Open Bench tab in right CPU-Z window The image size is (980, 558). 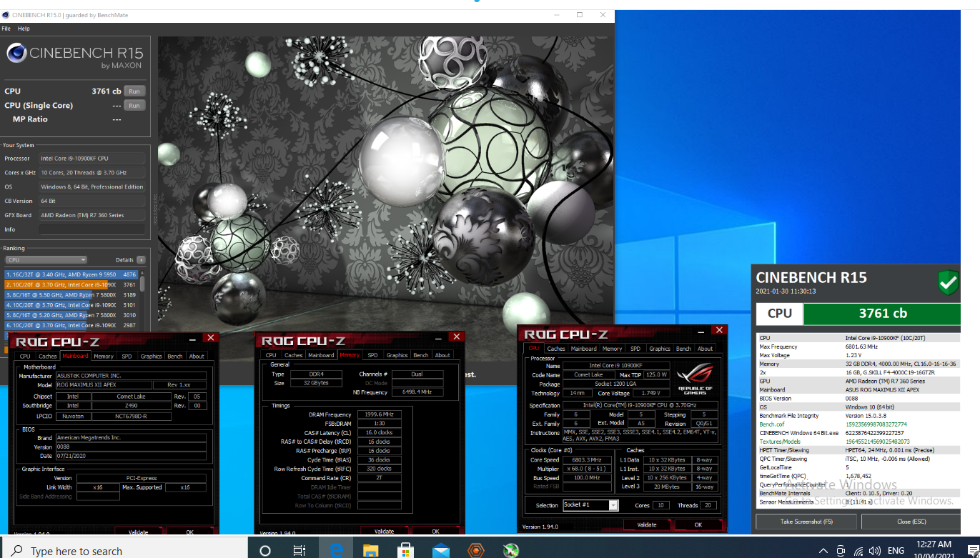tap(684, 349)
